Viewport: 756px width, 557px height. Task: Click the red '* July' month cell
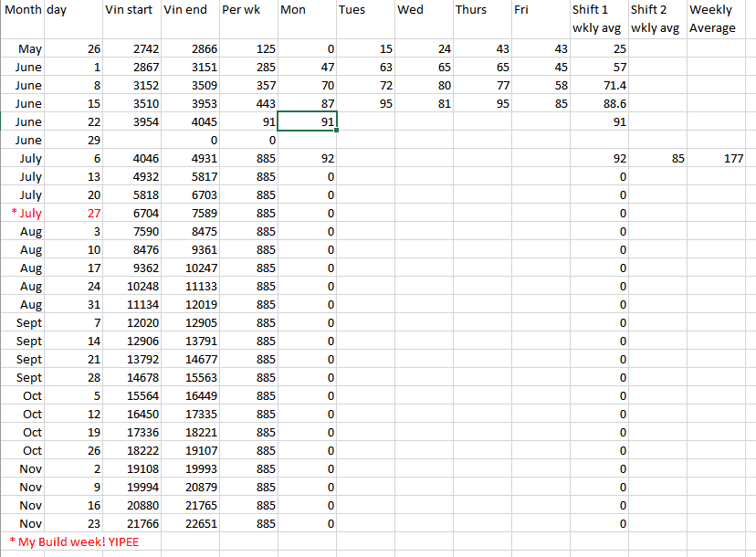[x=25, y=213]
